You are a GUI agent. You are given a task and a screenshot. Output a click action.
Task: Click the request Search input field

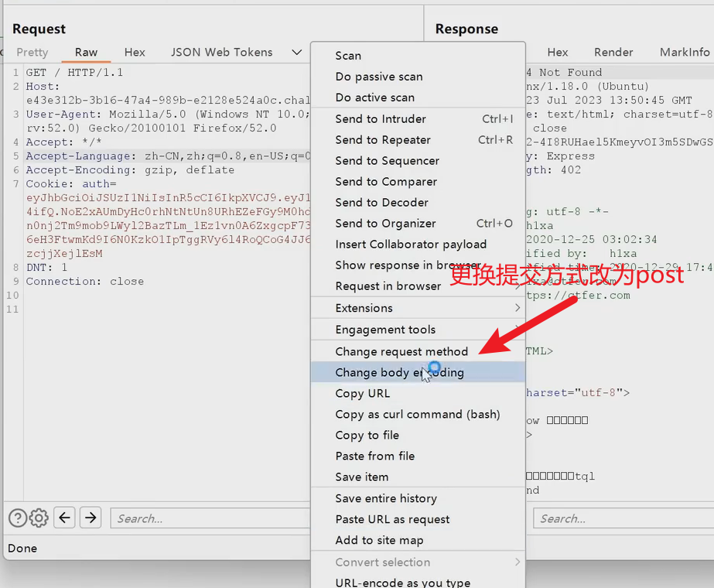click(209, 518)
